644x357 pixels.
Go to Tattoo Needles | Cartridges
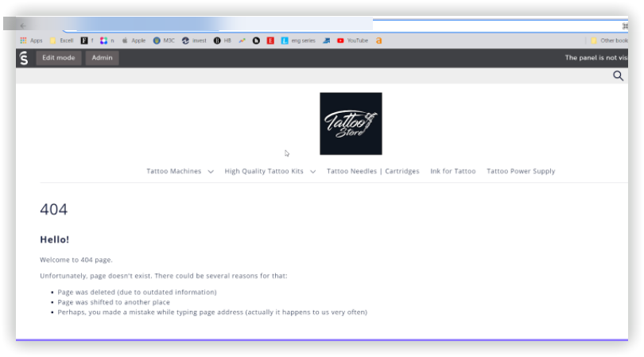tap(373, 171)
